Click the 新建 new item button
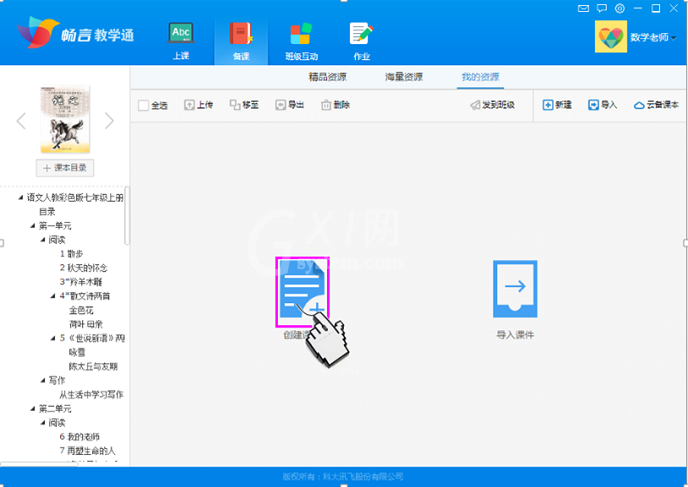This screenshot has height=487, width=688. coord(557,105)
